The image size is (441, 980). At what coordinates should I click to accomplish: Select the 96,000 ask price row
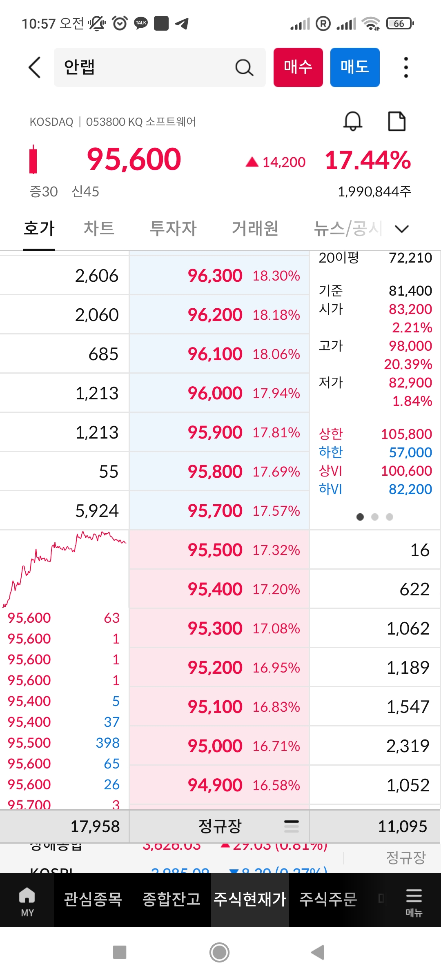(x=219, y=393)
